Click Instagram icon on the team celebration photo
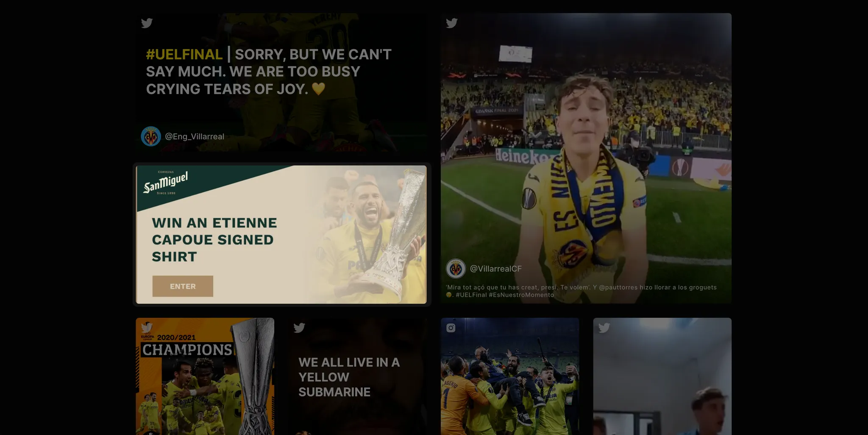Viewport: 868px width, 435px height. [x=451, y=328]
